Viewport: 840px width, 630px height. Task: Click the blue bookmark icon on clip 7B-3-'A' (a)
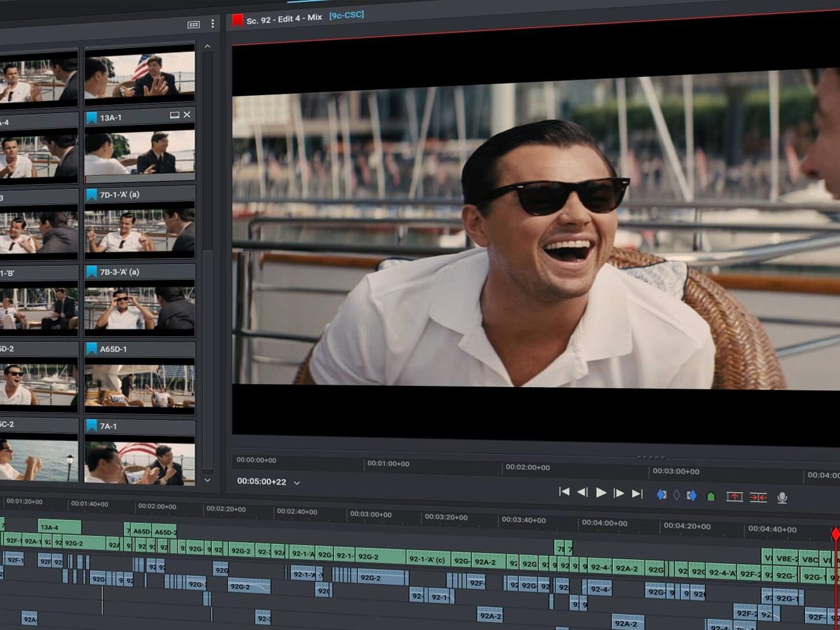(x=92, y=272)
